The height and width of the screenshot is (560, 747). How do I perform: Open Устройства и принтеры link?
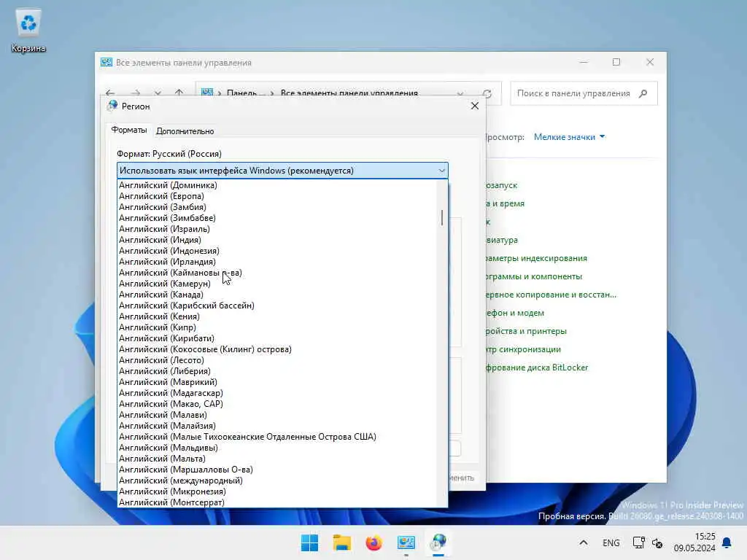coord(527,332)
